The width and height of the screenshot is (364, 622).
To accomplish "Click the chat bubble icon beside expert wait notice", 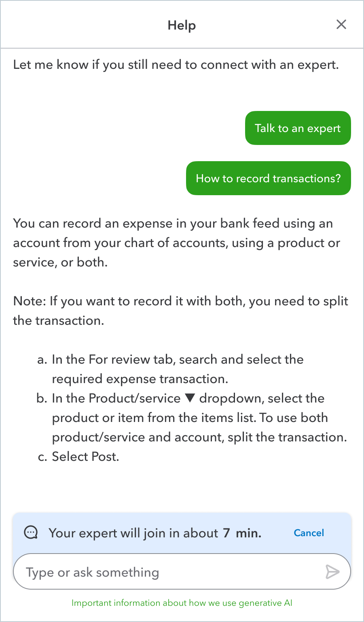I will pos(31,533).
